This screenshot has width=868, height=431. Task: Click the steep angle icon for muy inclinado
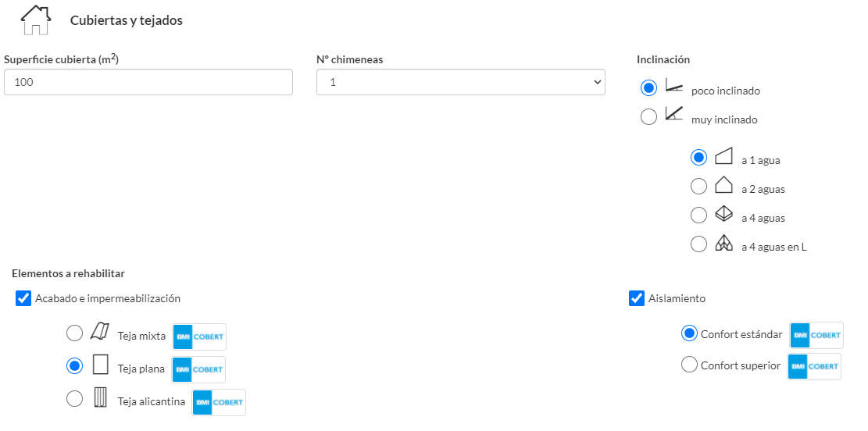click(x=673, y=114)
